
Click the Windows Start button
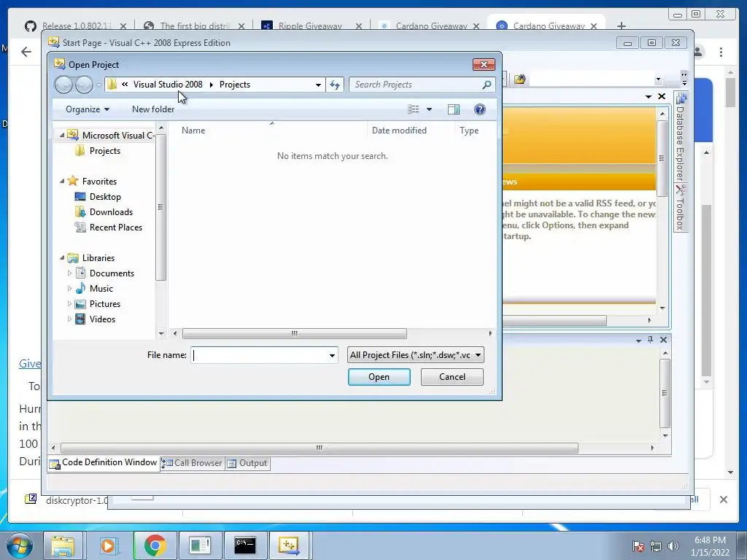point(20,545)
